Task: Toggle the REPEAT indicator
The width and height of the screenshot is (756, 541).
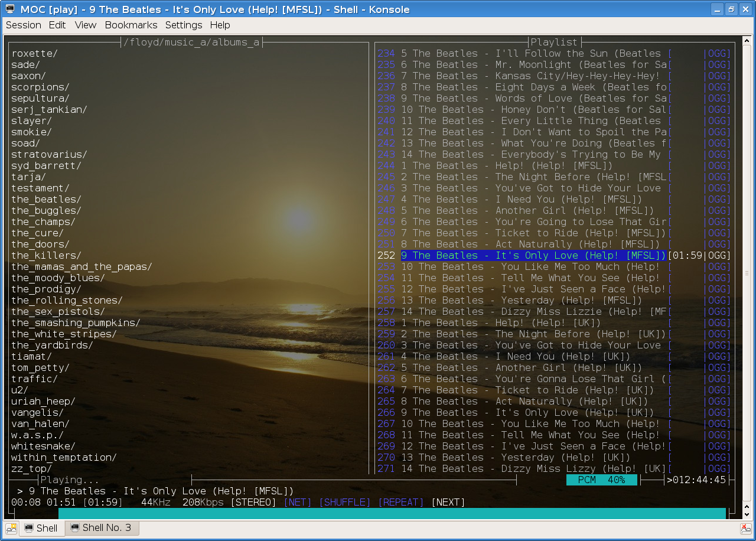Action: pos(401,502)
